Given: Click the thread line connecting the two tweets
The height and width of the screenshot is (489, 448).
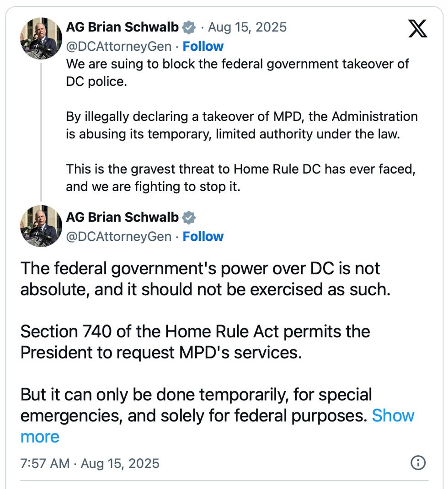Looking at the screenshot, I should coord(41,133).
